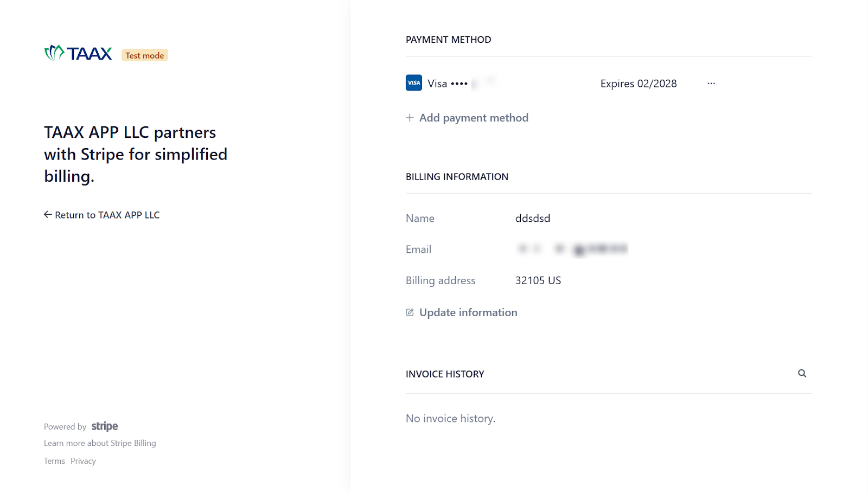Click the Name label
Screen dimensions: 868x493
pyautogui.click(x=420, y=218)
